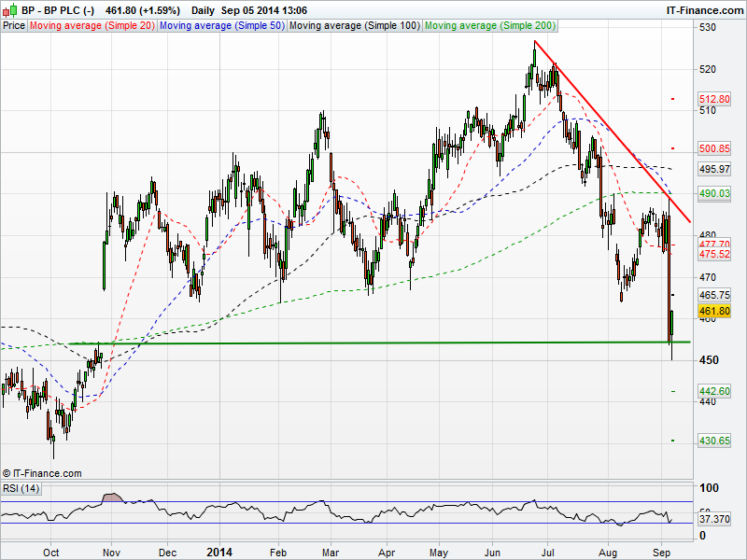Click the green 430.65 price level label

coord(713,441)
